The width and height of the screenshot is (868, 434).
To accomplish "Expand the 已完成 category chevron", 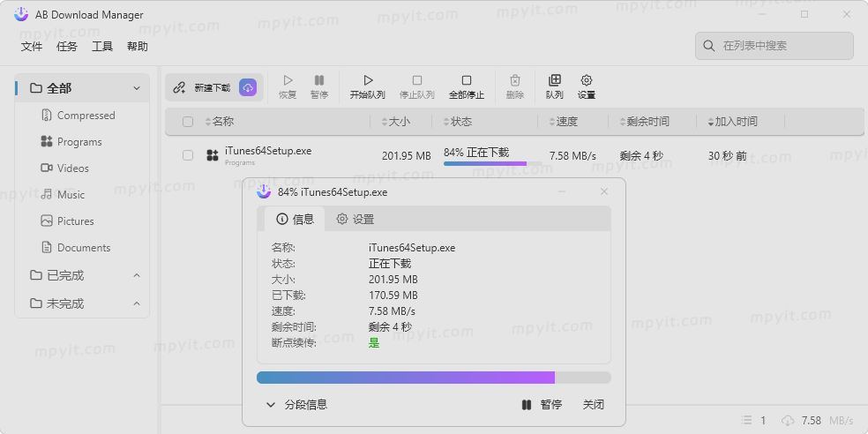I will click(x=137, y=275).
